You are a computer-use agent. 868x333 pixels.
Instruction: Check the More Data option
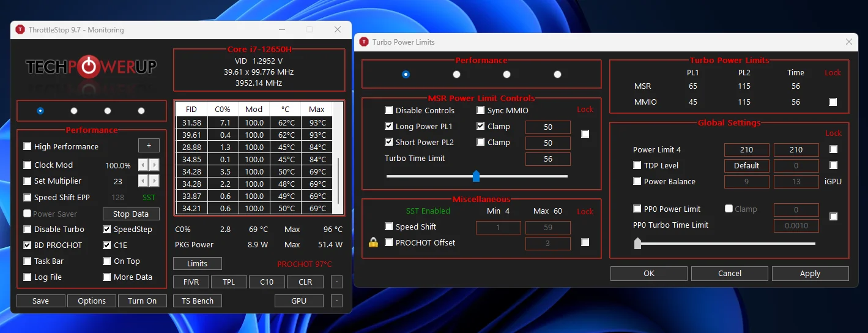(x=107, y=277)
